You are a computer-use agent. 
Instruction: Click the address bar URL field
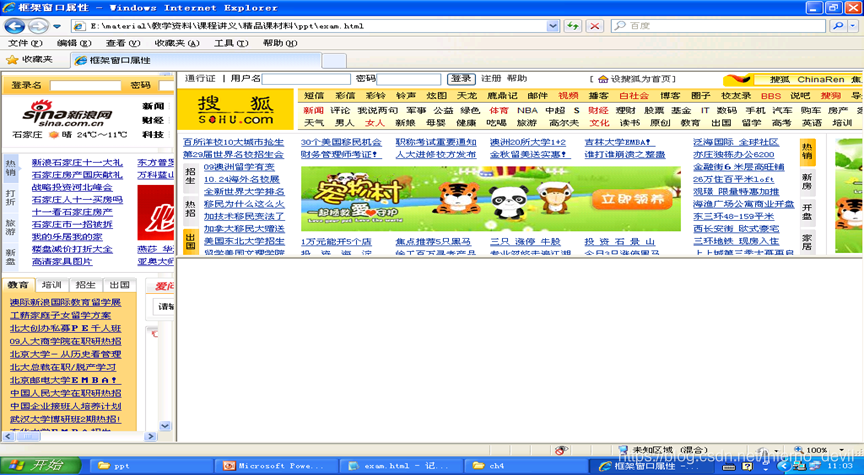317,26
